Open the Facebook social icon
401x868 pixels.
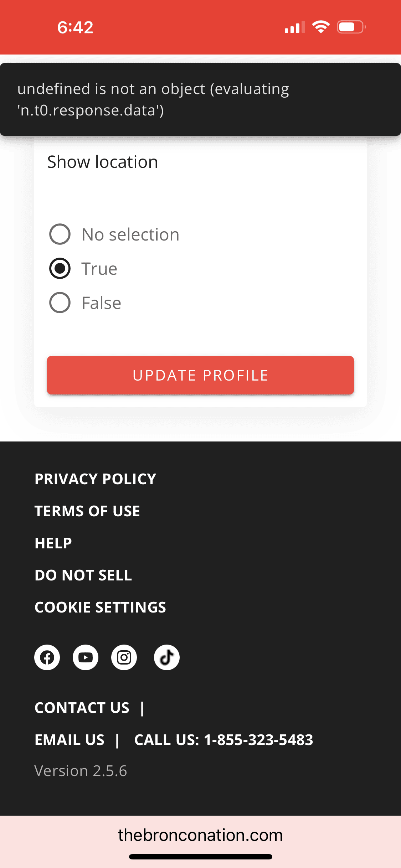47,657
